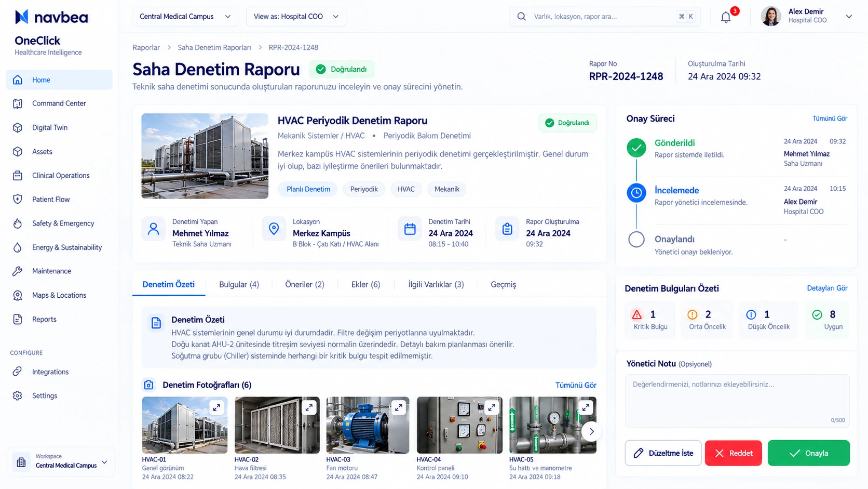Open the Geçmiş tab
Image resolution: width=868 pixels, height=489 pixels.
[x=504, y=284]
